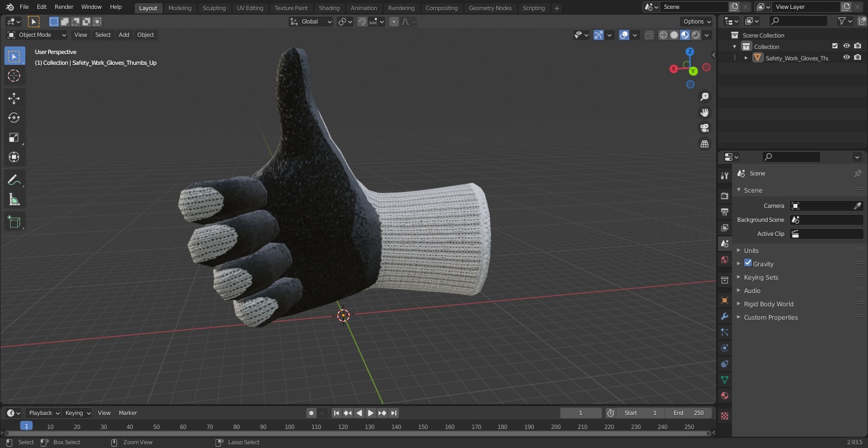Hide Safety_Work_Gloves object via eye icon
This screenshot has height=448, width=868.
[x=846, y=58]
